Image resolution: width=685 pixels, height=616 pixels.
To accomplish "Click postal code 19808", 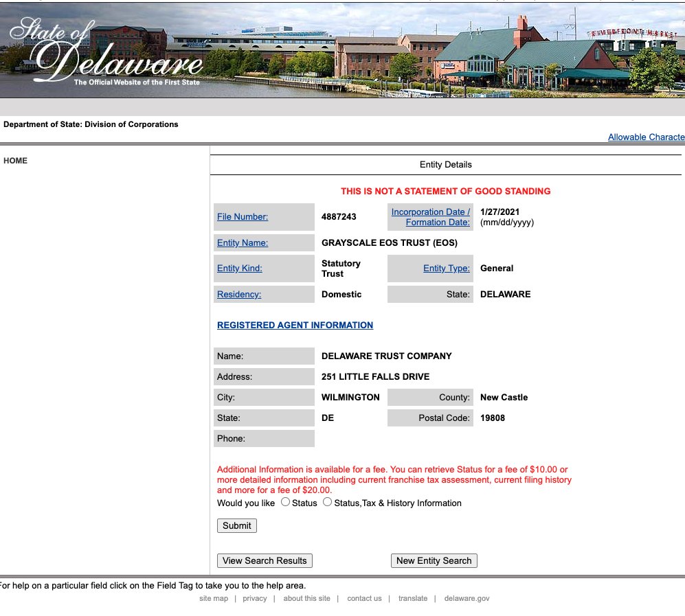I will click(x=493, y=418).
